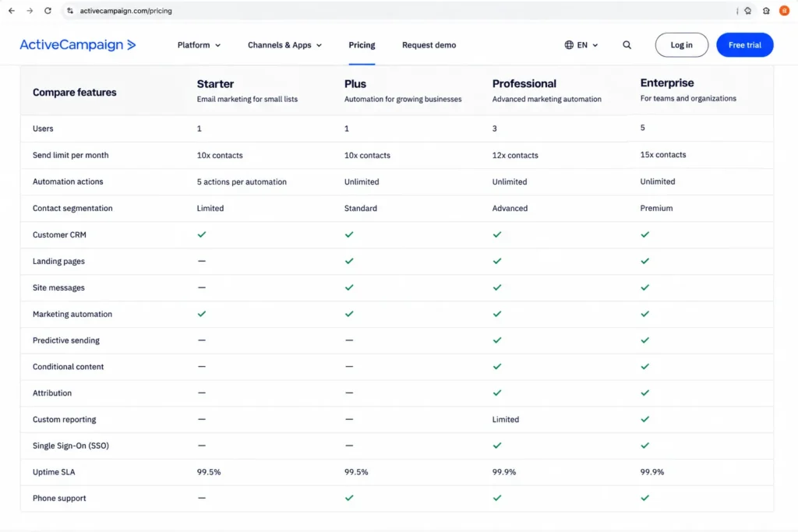Open the Pricing tab
The width and height of the screenshot is (798, 532).
pyautogui.click(x=362, y=44)
